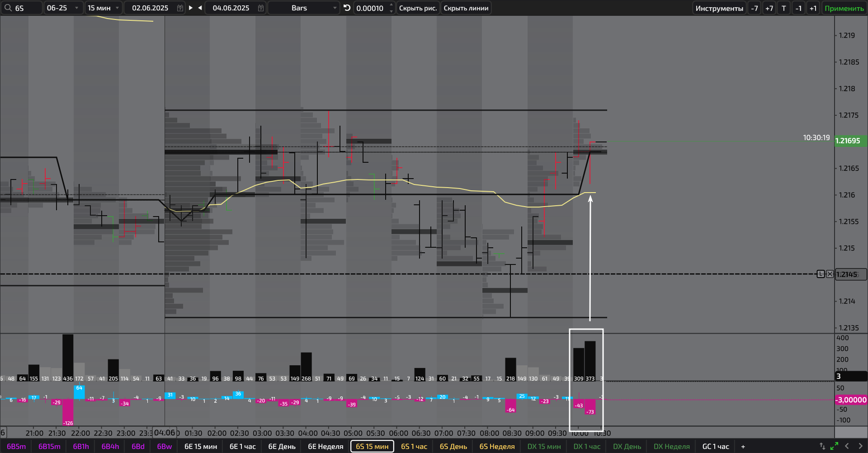
Task: Switch to the GC 1 час tab
Action: 716,446
